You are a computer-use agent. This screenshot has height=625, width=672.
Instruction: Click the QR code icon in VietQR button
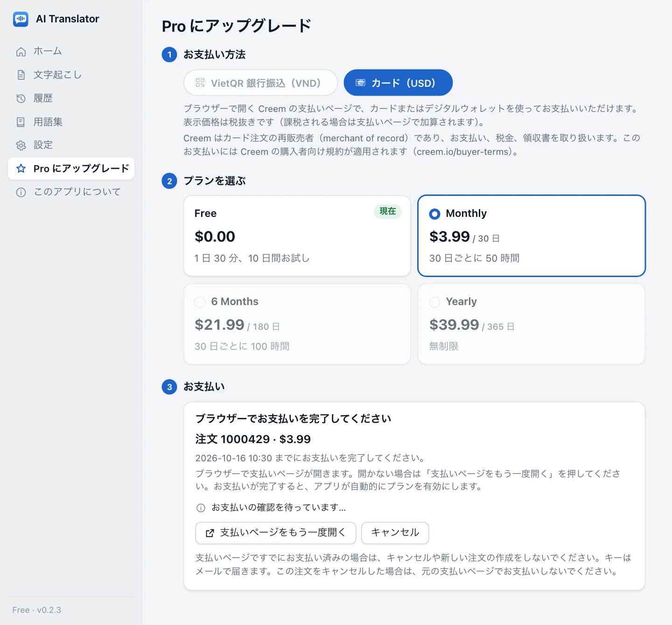tap(200, 83)
